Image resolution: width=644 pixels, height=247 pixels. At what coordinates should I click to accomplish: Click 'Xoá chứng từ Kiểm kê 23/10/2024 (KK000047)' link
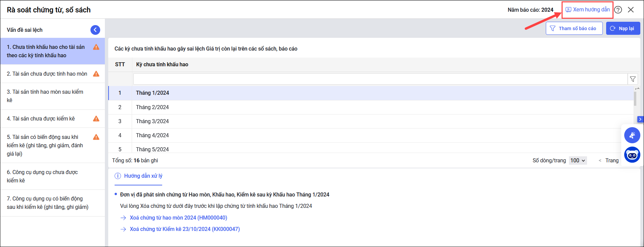[x=185, y=229]
